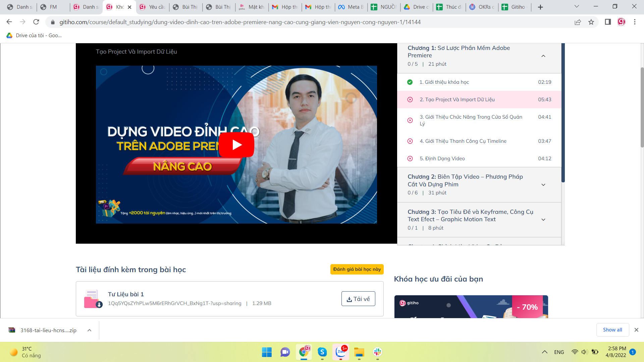Open lesson 5. Định Dạng Video
The height and width of the screenshot is (362, 644).
coord(479,159)
